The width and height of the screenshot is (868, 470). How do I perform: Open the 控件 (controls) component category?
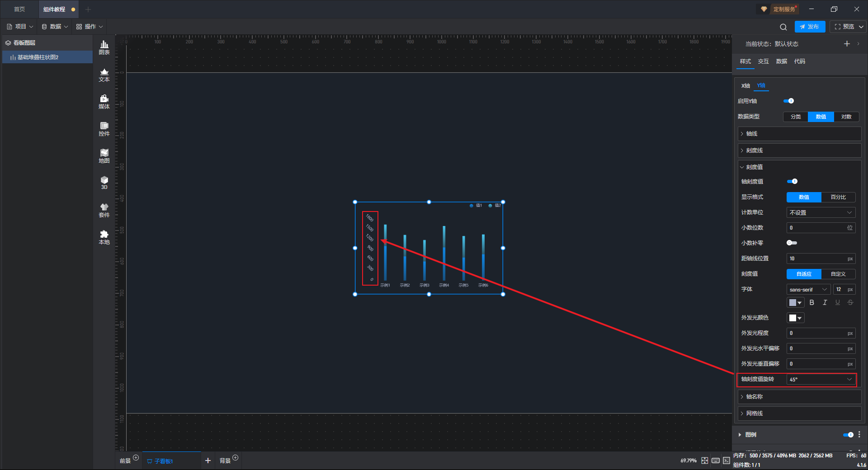tap(104, 129)
